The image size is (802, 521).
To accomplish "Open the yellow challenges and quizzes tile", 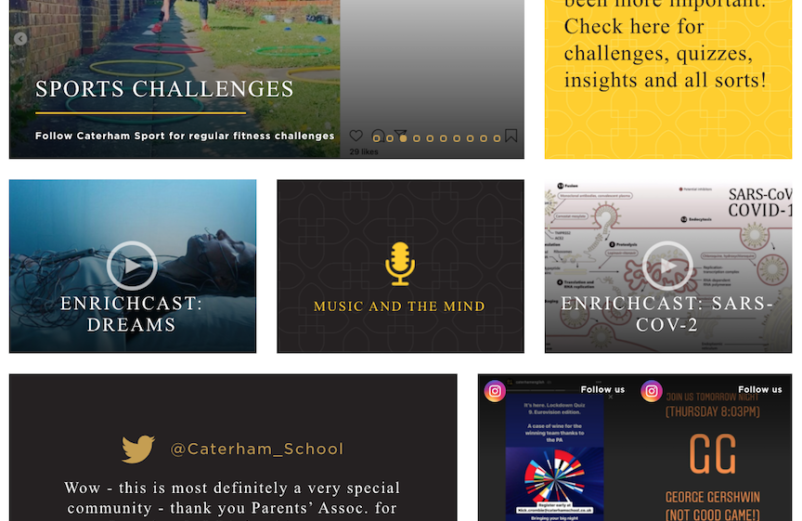I will click(x=668, y=79).
